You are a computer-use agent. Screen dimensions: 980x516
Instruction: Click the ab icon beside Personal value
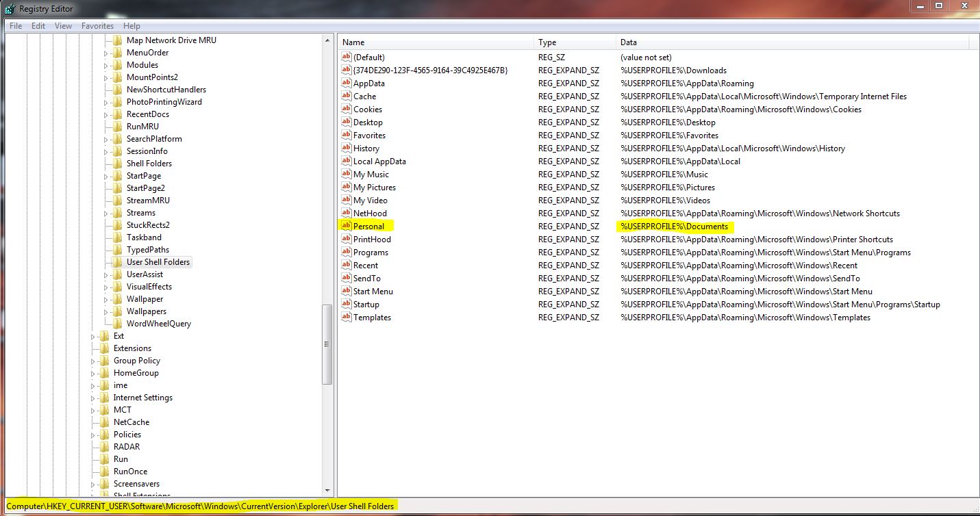[x=346, y=226]
